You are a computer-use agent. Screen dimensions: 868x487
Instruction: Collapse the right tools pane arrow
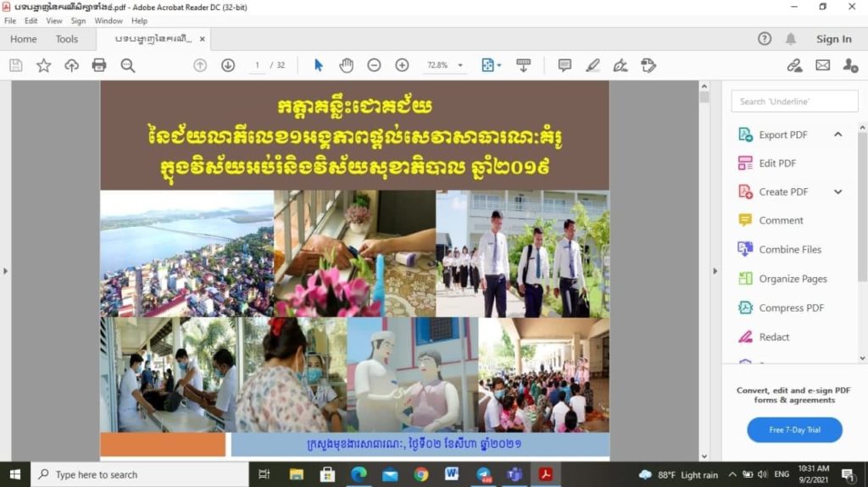715,271
